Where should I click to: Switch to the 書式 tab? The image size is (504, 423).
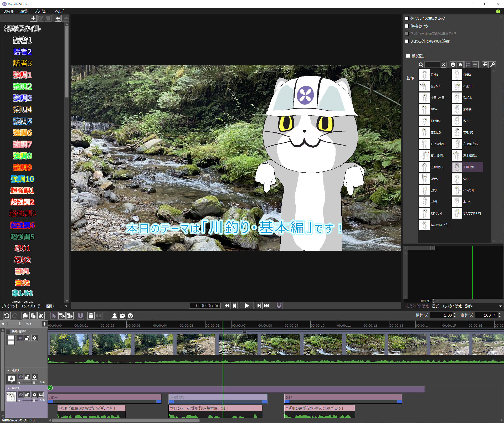coord(436,306)
